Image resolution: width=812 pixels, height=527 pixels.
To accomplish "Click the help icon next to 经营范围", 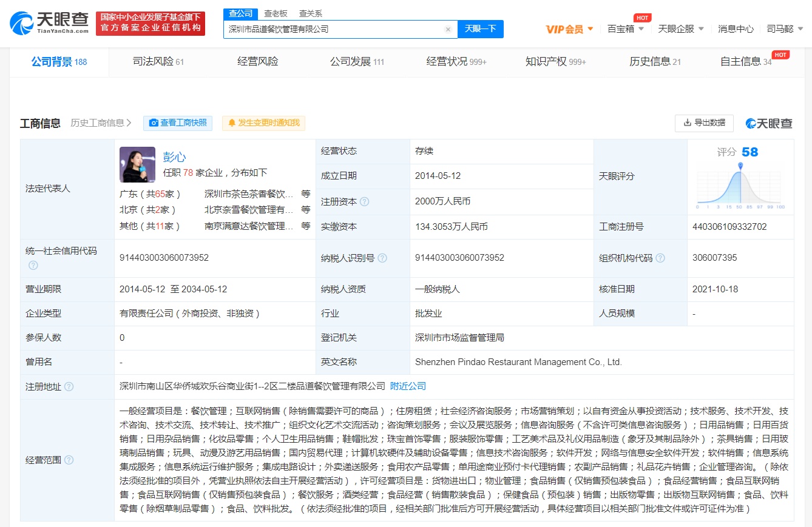I will (x=69, y=460).
